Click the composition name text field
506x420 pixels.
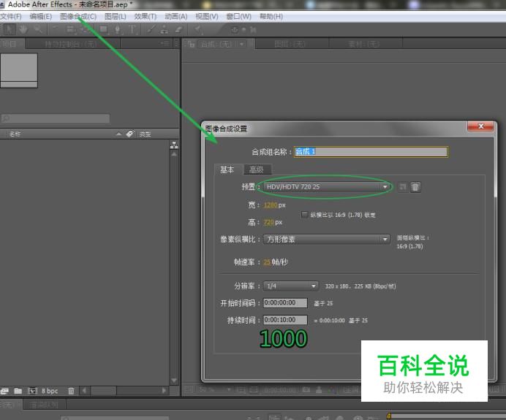click(370, 152)
